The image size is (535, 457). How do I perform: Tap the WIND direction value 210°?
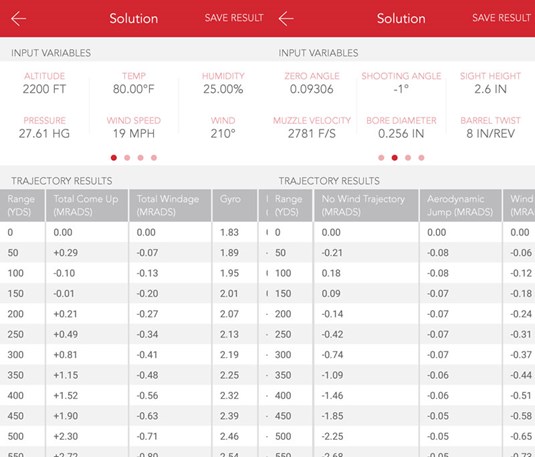[x=223, y=134]
